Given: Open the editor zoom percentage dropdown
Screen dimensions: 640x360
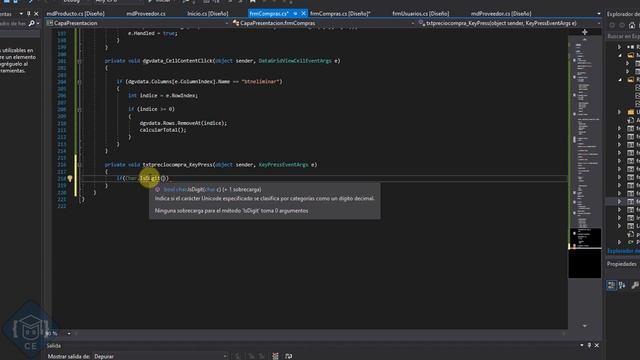Looking at the screenshot, I should pyautogui.click(x=69, y=333).
